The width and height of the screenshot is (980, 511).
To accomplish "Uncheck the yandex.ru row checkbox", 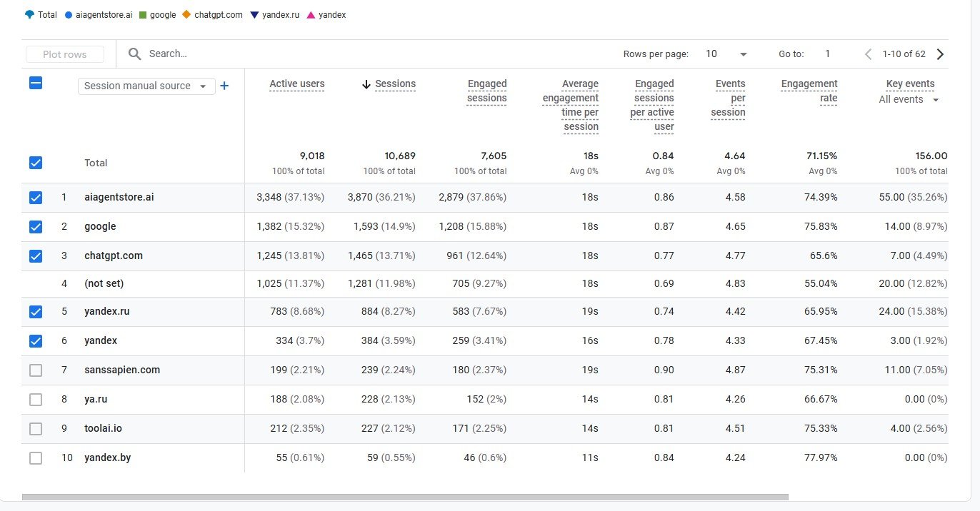I will click(36, 312).
